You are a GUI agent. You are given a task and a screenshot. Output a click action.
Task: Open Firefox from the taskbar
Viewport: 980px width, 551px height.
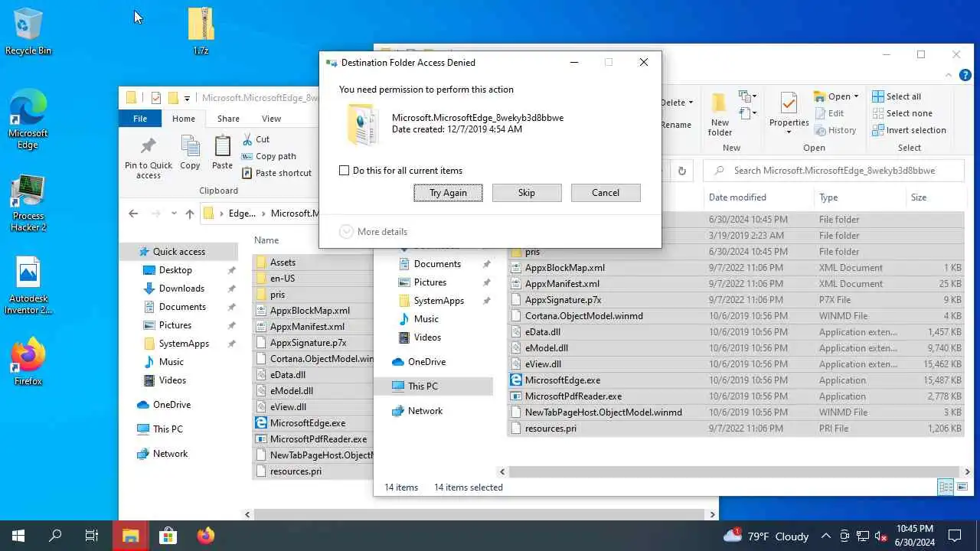[205, 536]
